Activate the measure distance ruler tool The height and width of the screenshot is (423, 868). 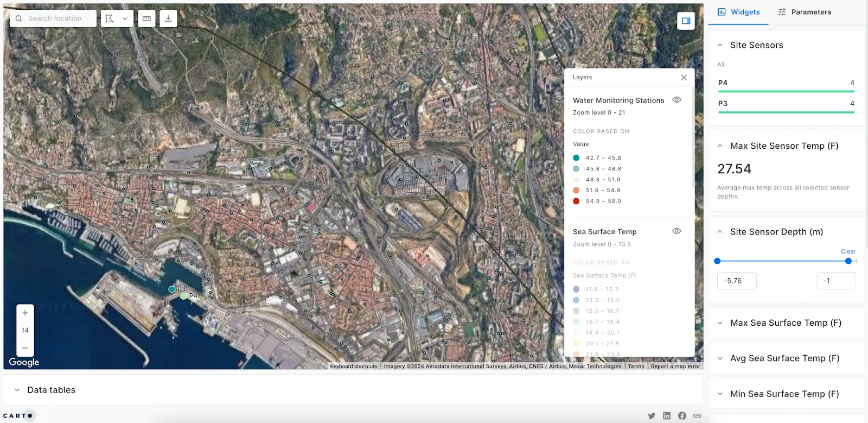pyautogui.click(x=146, y=18)
